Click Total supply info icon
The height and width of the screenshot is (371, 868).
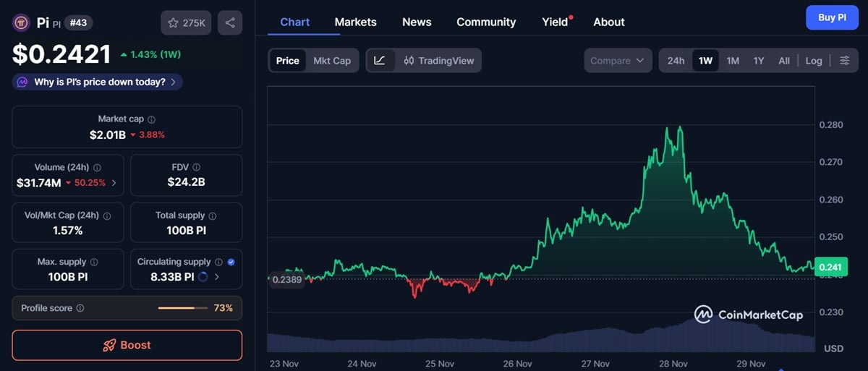(x=213, y=216)
